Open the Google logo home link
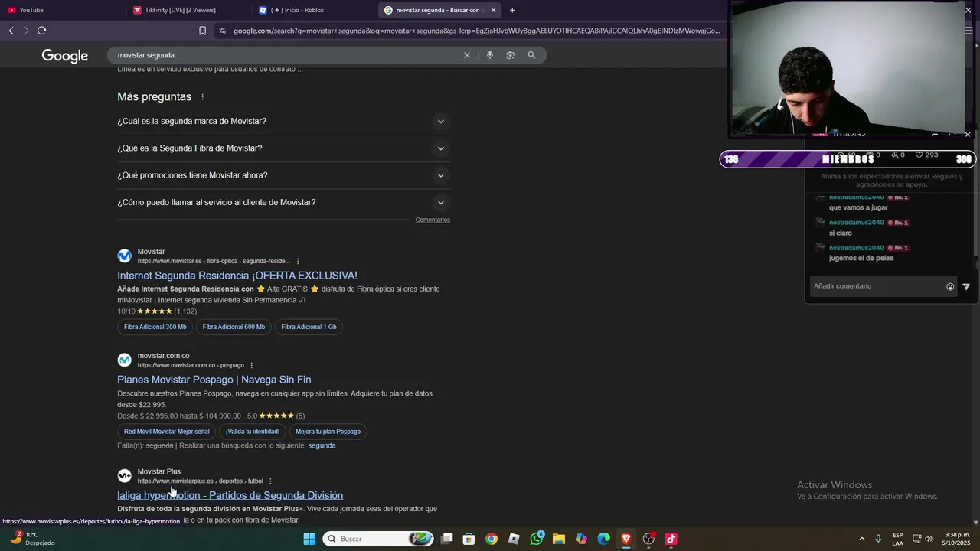The height and width of the screenshot is (551, 980). coord(65,56)
